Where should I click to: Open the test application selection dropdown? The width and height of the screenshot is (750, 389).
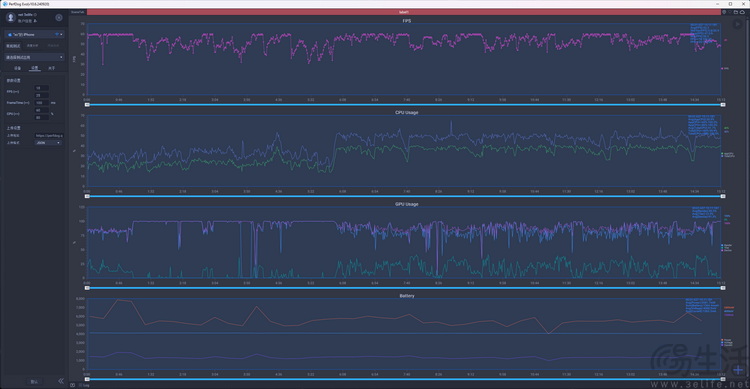[x=34, y=57]
